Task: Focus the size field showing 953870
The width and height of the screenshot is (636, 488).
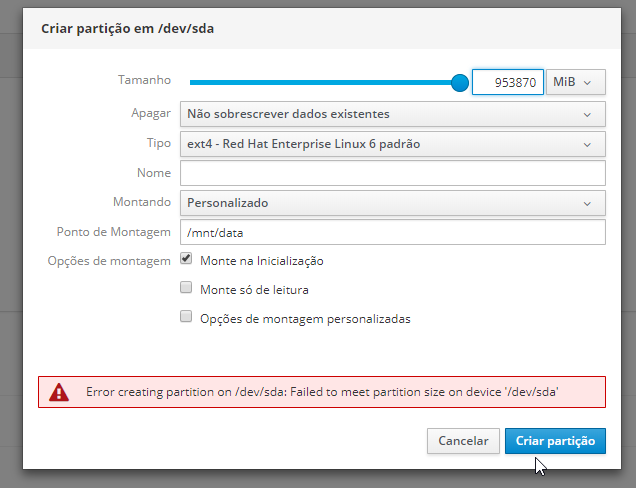Action: (x=508, y=82)
